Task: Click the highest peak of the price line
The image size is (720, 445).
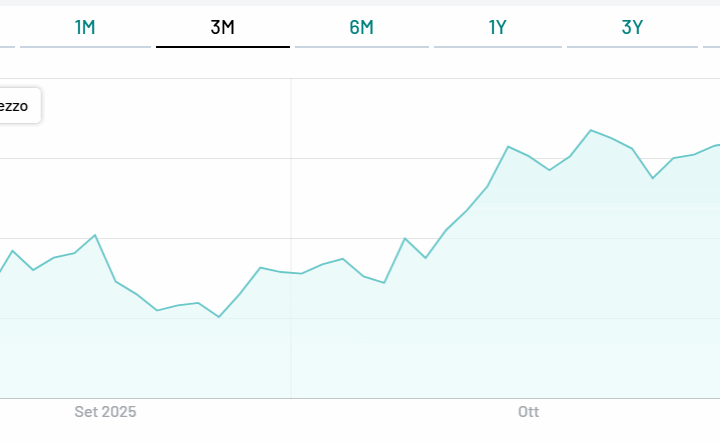Action: (x=591, y=130)
